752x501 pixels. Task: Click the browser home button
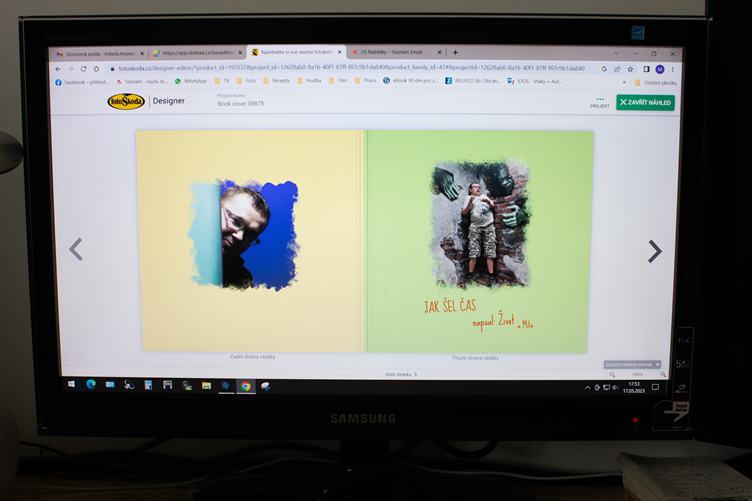[96, 69]
